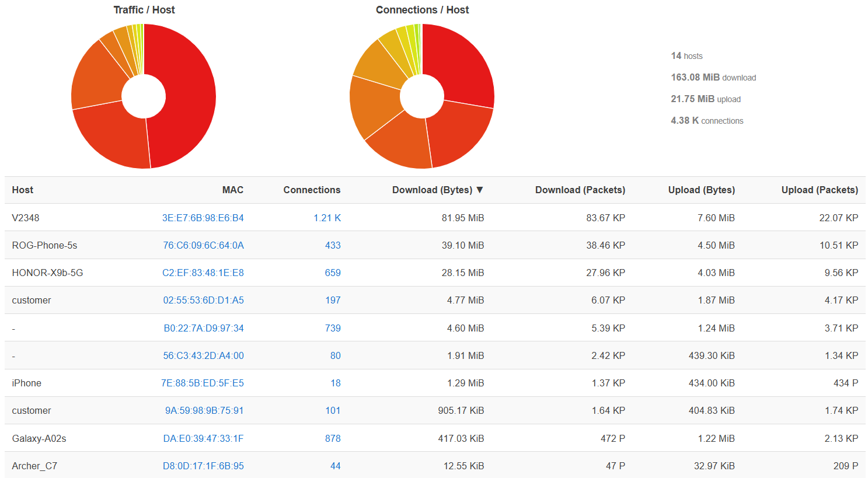Open MAC link 3E:E7:6B:98:E6:B4
This screenshot has width=868, height=478.
203,218
